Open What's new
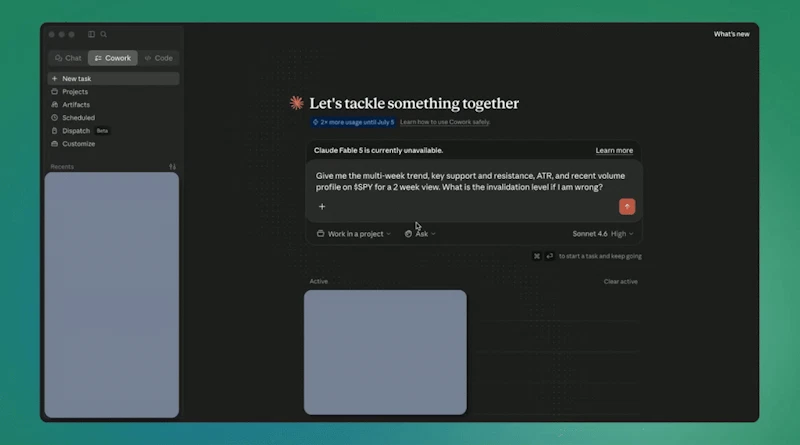Image resolution: width=800 pixels, height=445 pixels. pyautogui.click(x=732, y=34)
